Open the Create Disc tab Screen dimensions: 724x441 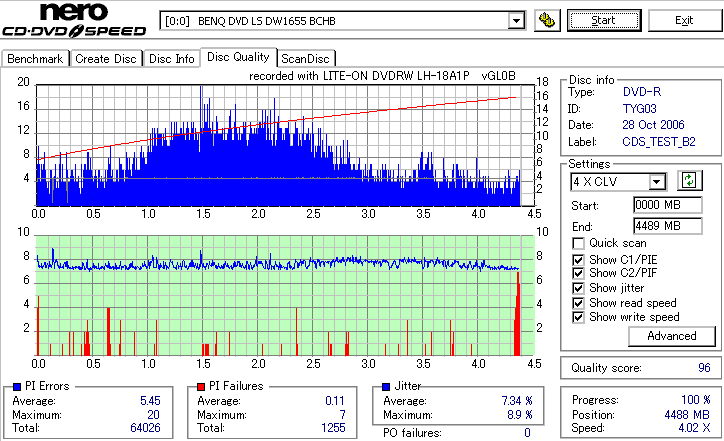coord(106,59)
